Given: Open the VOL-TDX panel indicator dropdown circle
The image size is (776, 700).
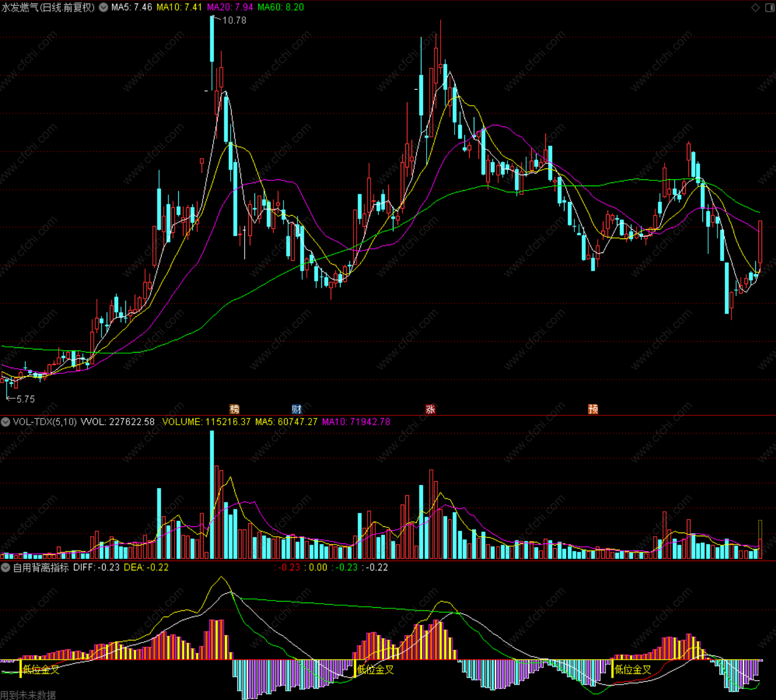Looking at the screenshot, I should (x=5, y=422).
